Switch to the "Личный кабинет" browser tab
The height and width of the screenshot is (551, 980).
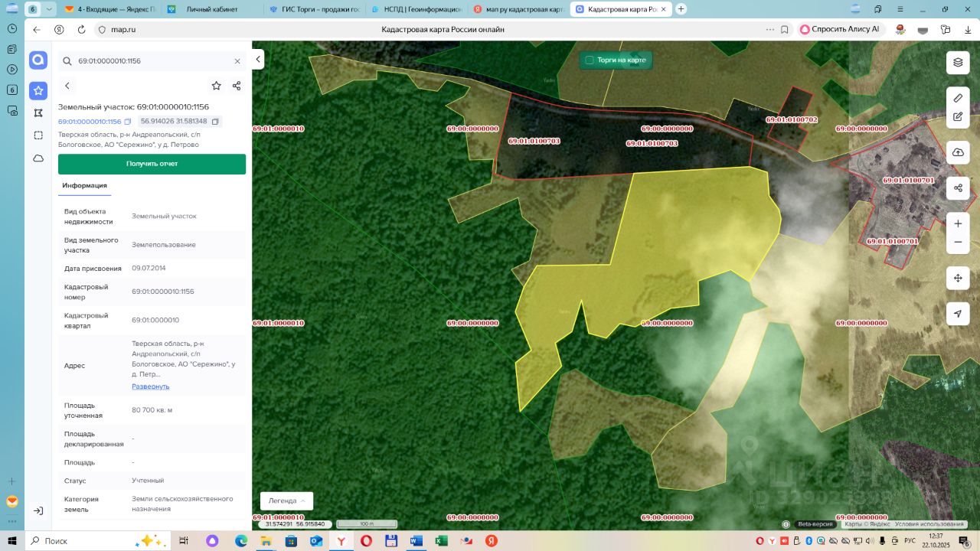coord(211,9)
